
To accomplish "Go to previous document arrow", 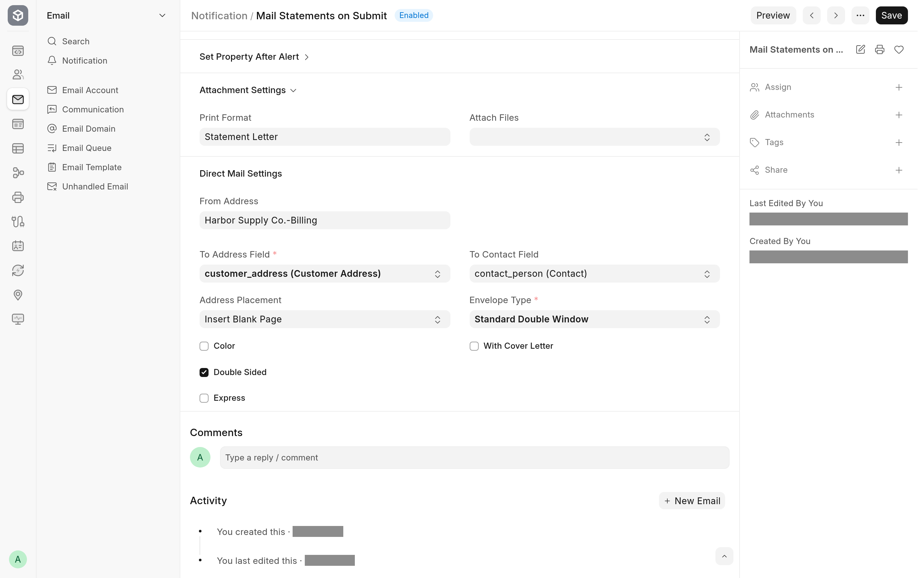I will tap(811, 15).
